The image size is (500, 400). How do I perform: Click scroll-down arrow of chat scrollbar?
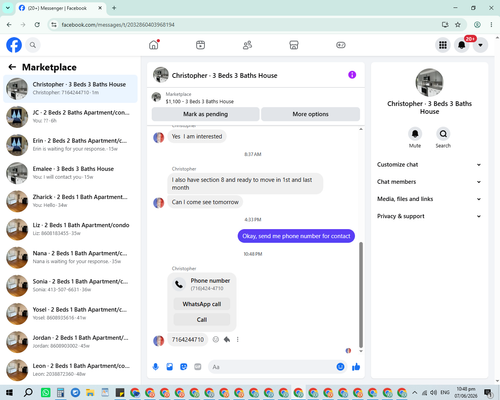point(361,351)
